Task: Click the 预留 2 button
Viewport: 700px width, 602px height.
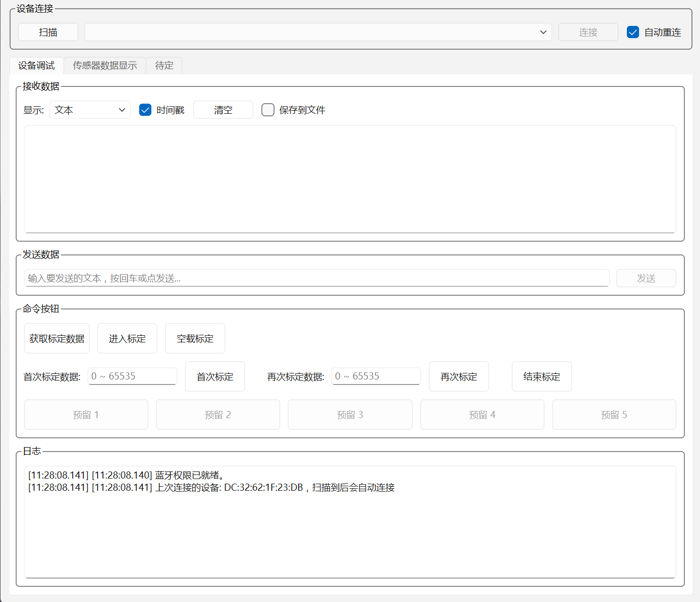Action: tap(218, 415)
